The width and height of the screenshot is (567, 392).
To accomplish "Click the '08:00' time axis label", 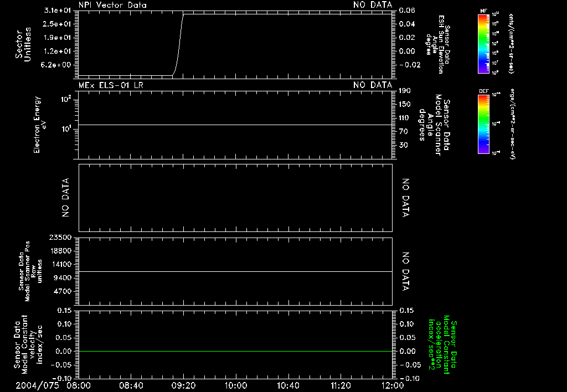I will click(79, 385).
